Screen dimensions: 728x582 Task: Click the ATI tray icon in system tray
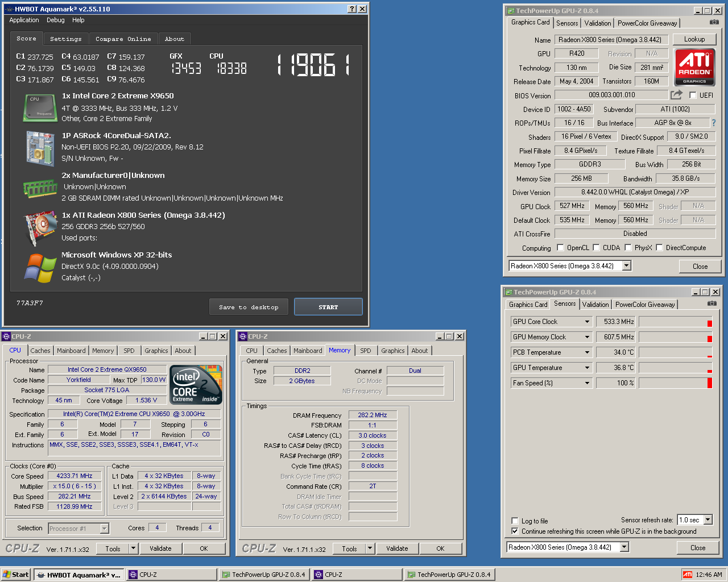pyautogui.click(x=688, y=575)
